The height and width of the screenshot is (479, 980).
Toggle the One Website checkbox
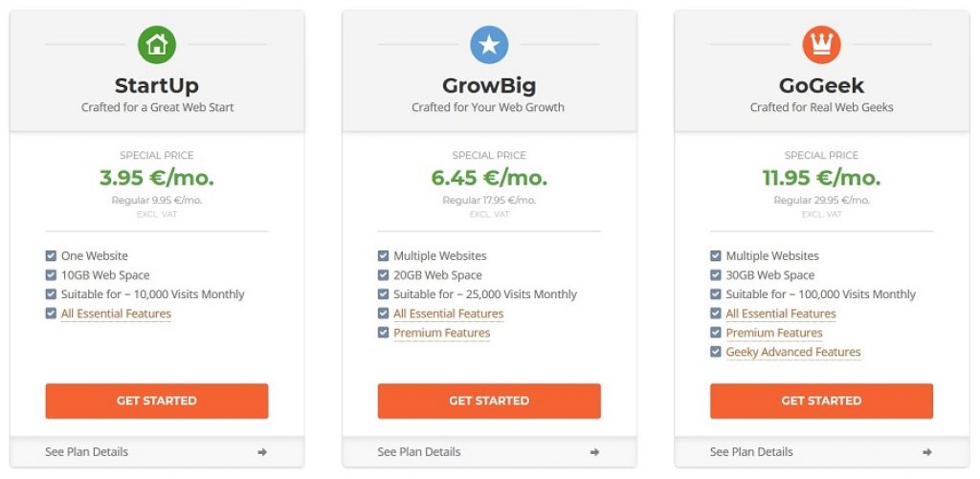click(52, 255)
